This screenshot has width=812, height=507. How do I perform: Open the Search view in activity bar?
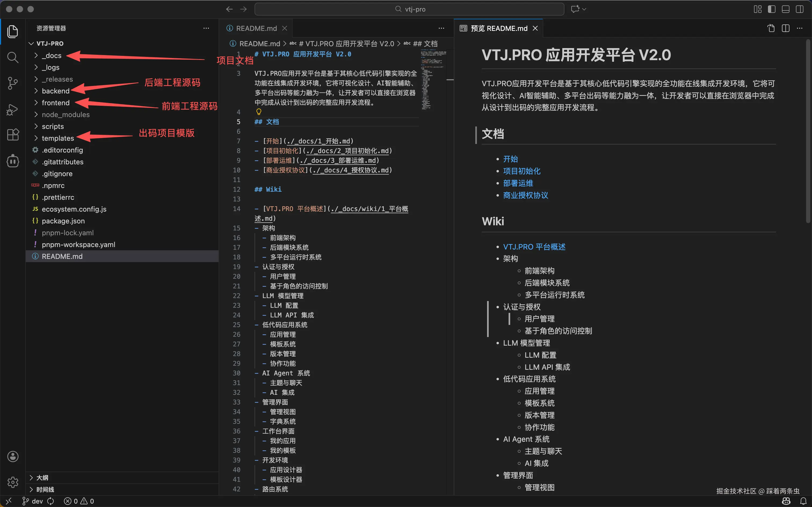[x=12, y=57]
